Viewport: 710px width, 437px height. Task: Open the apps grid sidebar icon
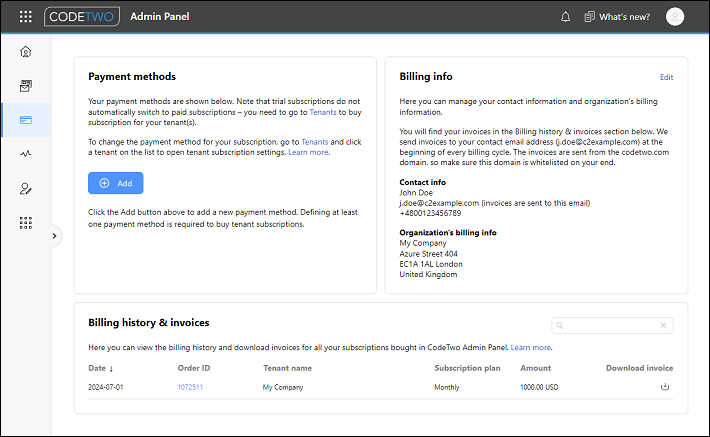[x=26, y=223]
